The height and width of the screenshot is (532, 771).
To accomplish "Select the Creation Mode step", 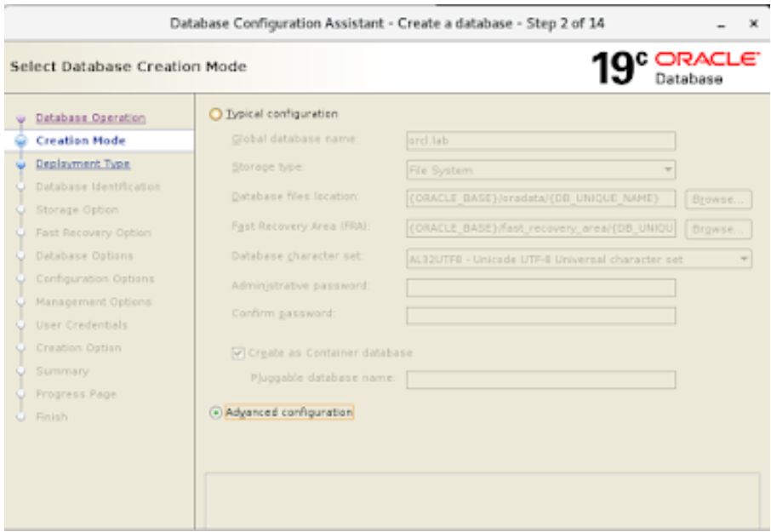I will 81,140.
